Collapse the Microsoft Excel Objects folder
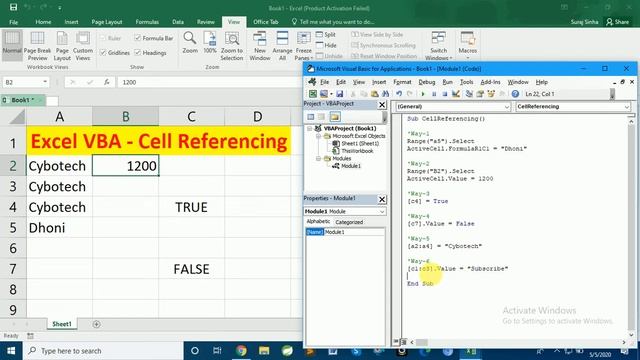The image size is (640, 360). pos(318,136)
